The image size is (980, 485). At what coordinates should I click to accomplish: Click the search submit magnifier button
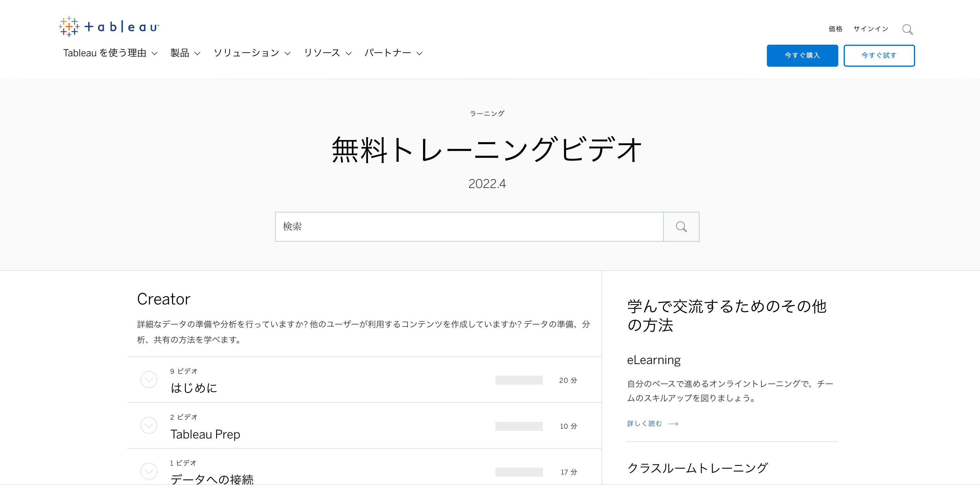681,226
